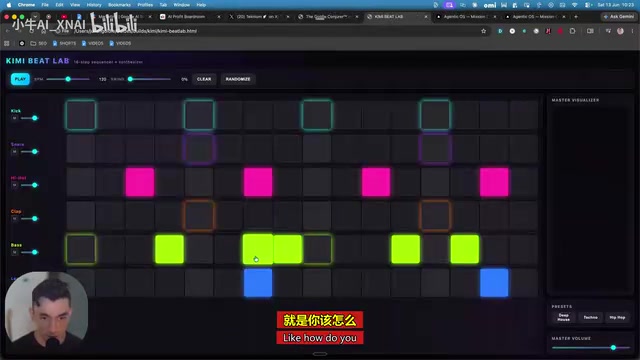Adjust the Swing slider
The width and height of the screenshot is (640, 360).
(x=149, y=79)
